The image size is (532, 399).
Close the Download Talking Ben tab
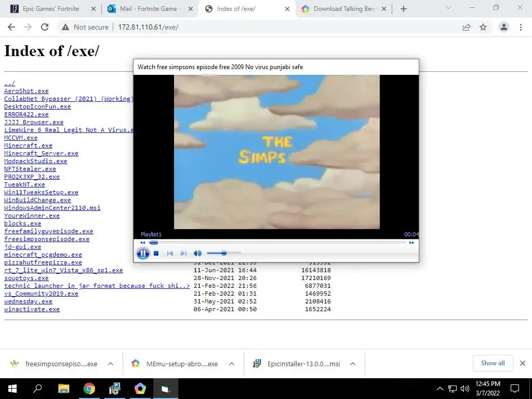pyautogui.click(x=384, y=9)
